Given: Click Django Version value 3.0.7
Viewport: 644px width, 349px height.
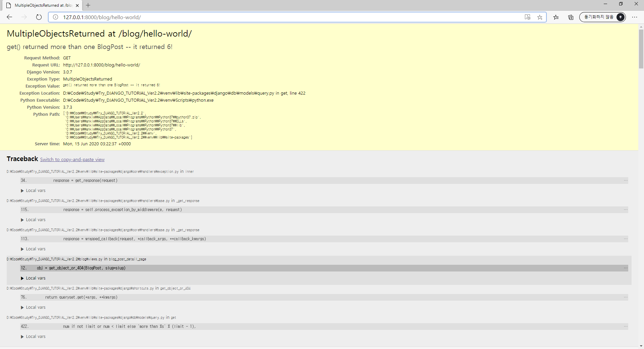Looking at the screenshot, I should pos(67,72).
